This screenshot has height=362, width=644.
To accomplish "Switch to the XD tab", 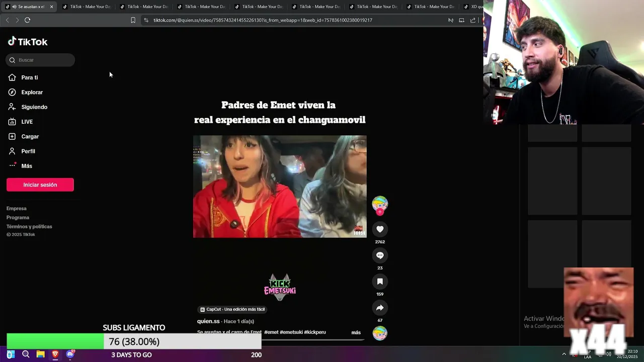I will click(472, 7).
